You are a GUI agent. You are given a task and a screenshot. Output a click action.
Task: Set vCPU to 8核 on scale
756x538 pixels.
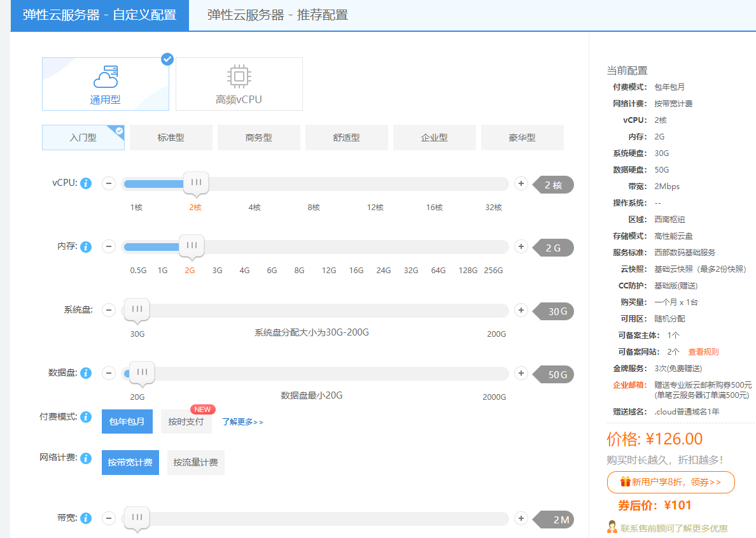314,208
